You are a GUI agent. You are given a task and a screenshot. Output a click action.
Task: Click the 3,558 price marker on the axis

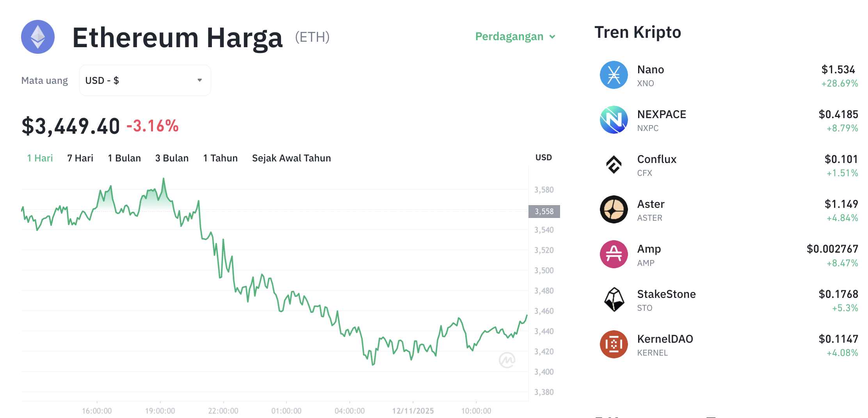pyautogui.click(x=544, y=211)
